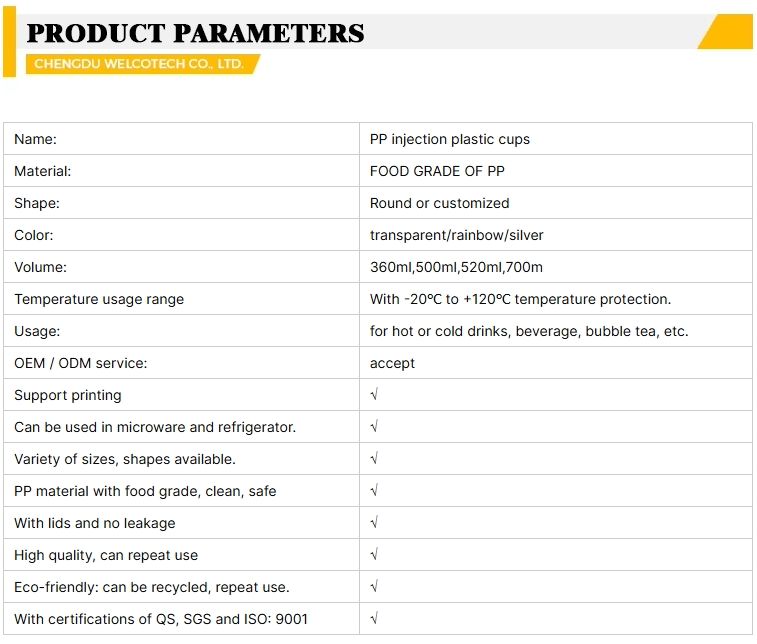Image resolution: width=757 pixels, height=644 pixels.
Task: Click the checkmark beside Support printing
Action: 374,394
